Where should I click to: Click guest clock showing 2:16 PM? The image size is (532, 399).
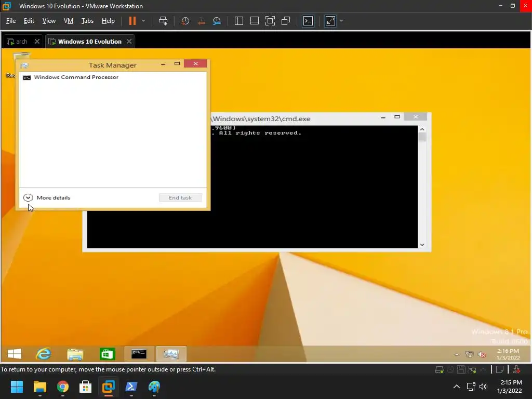508,354
